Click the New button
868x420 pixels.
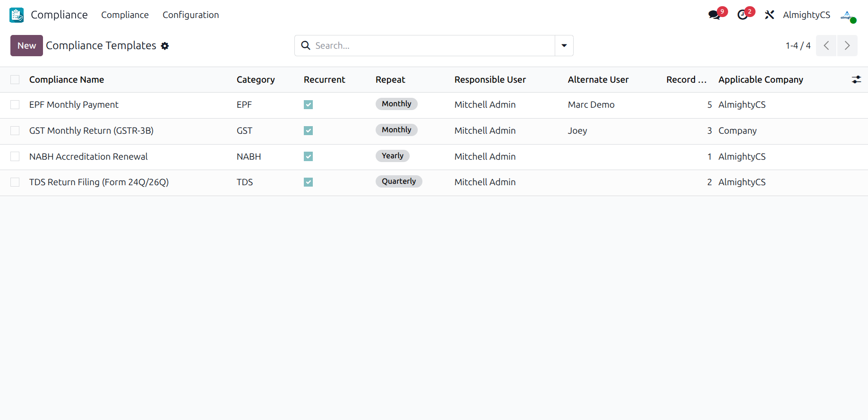[26, 45]
